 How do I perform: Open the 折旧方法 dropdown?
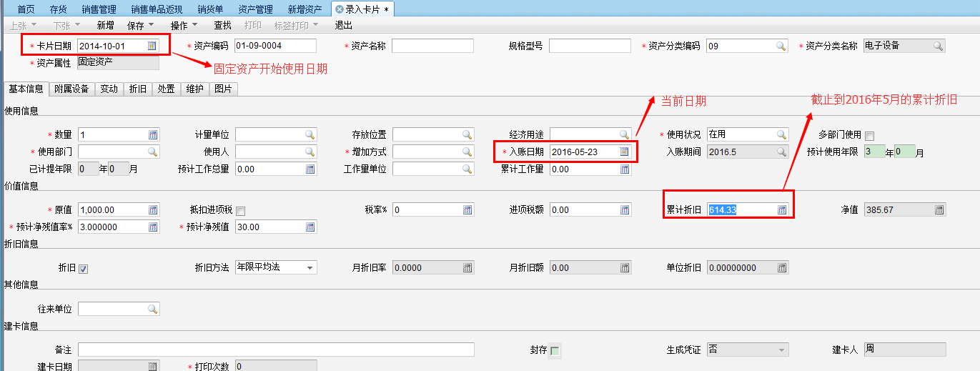[310, 267]
